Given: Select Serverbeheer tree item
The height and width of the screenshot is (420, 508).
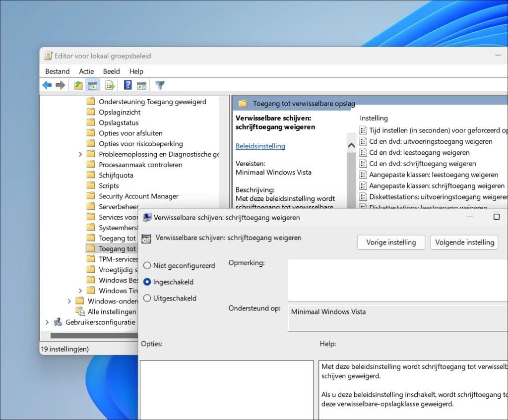Looking at the screenshot, I should (119, 207).
